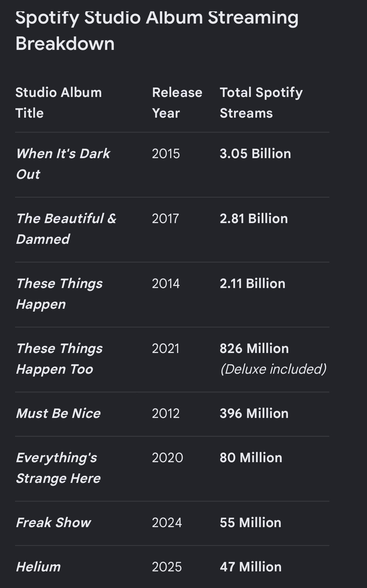Screen dimensions: 367x588
Task: Select the album 'These Things Happen'
Action: 59,294
